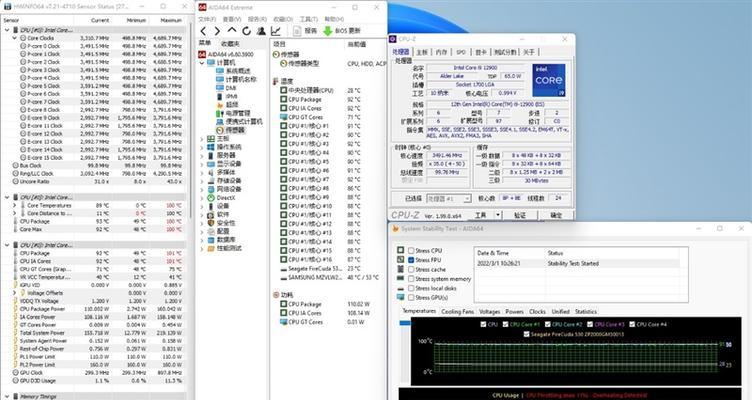
Task: Switch to the SPD tab in CPU-Z
Action: (461, 52)
